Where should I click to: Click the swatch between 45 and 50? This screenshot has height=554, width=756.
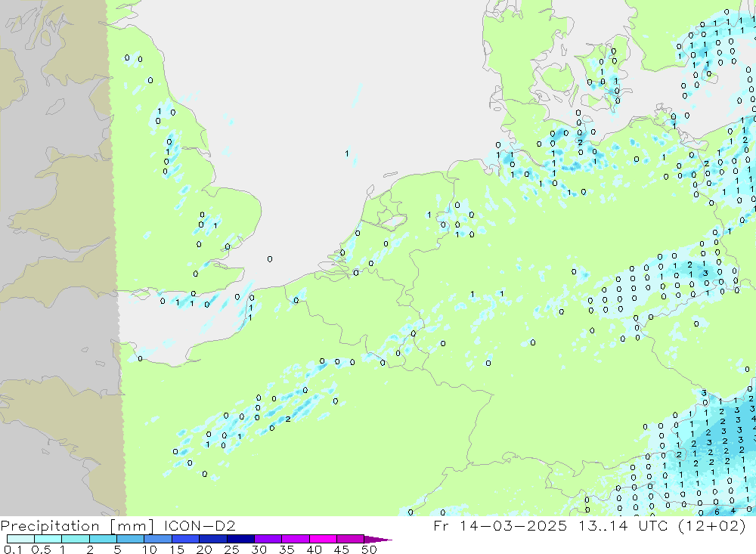coord(351,539)
